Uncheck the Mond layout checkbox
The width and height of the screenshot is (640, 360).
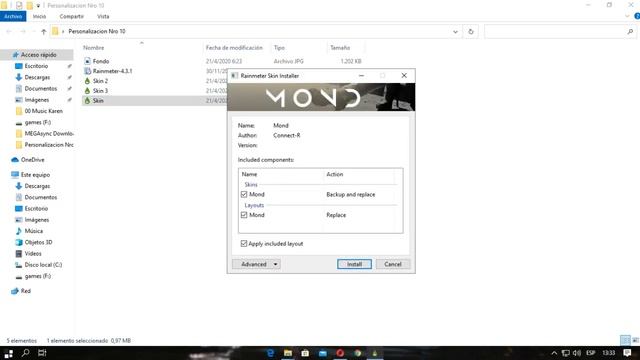pyautogui.click(x=244, y=215)
